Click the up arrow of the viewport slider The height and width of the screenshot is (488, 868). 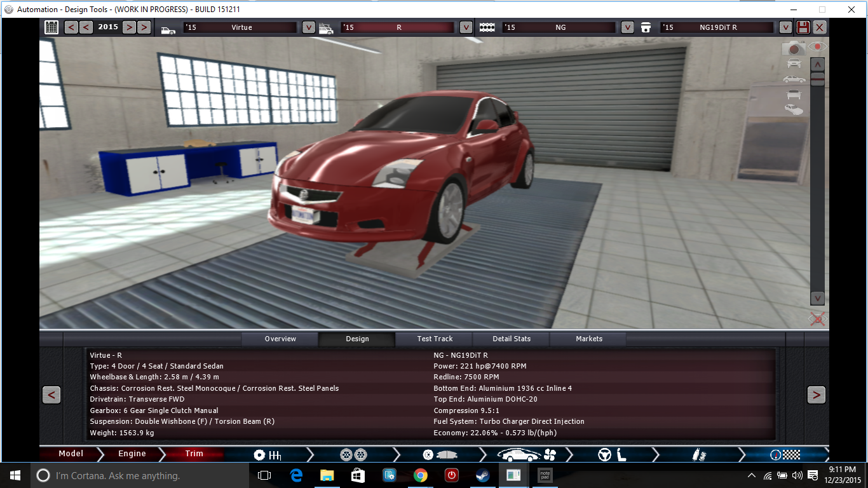point(817,64)
